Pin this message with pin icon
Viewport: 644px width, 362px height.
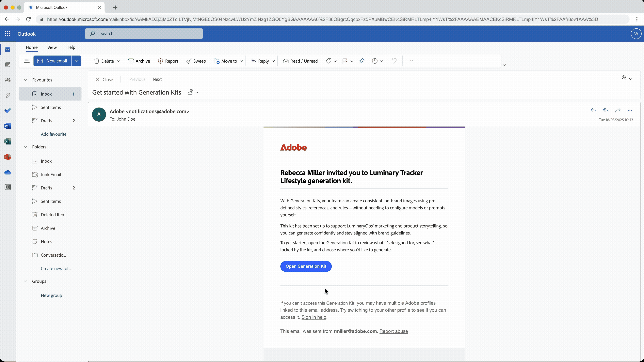[362, 61]
